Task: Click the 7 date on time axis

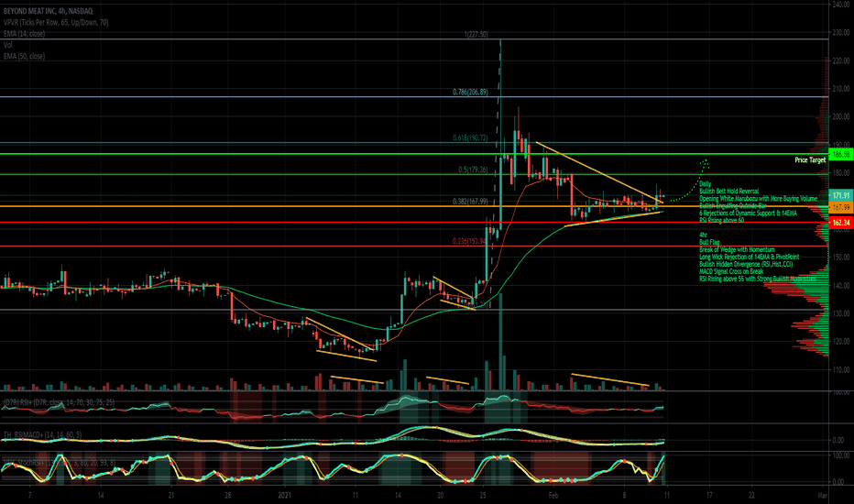Action: [x=29, y=495]
